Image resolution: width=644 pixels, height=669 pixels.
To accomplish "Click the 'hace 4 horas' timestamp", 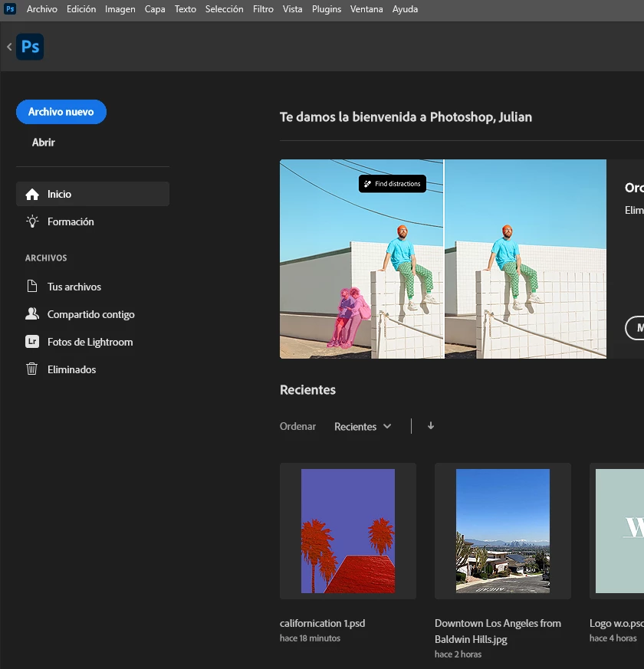I will pos(613,638).
